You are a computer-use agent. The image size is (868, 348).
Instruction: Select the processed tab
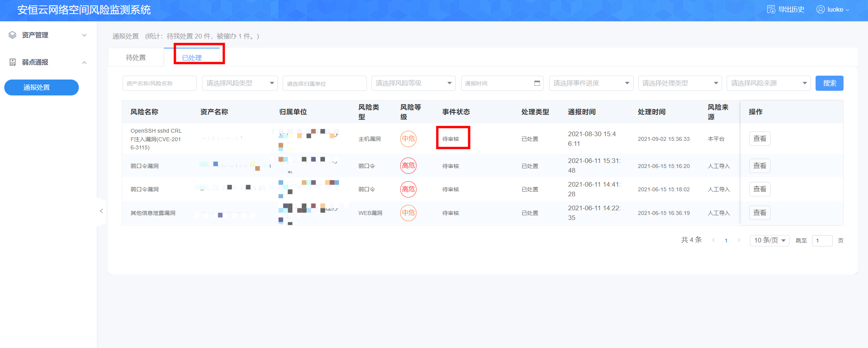click(192, 57)
